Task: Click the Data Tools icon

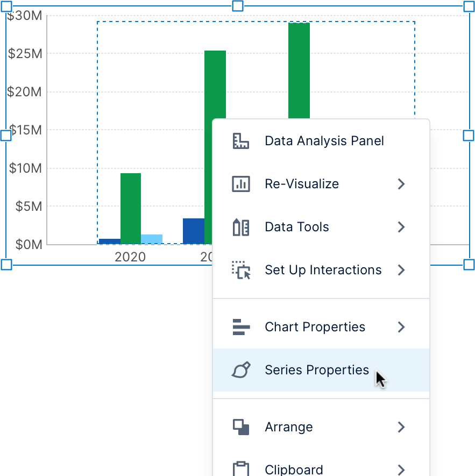Action: (x=240, y=227)
